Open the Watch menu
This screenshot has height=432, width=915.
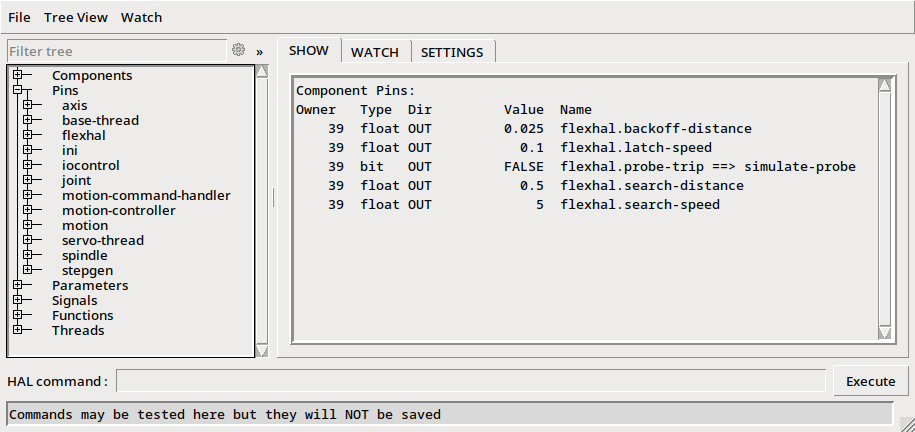(x=141, y=17)
